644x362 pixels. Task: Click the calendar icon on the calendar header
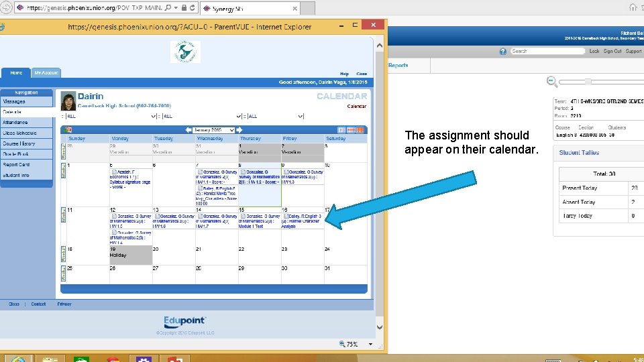tap(67, 129)
